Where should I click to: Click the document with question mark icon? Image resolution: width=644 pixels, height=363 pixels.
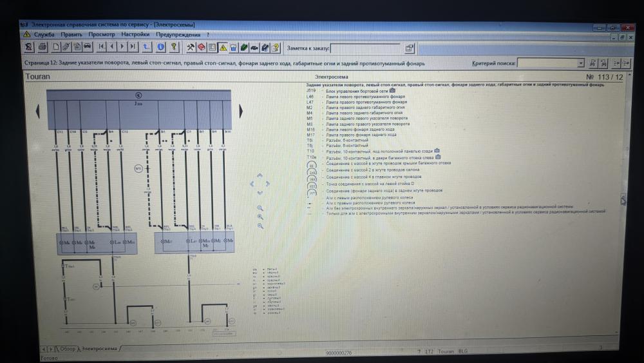click(276, 48)
